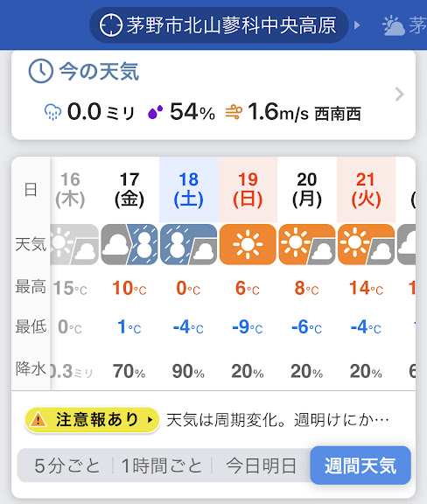The width and height of the screenshot is (427, 504).
Task: Open the 茅野市北山蓼科中央高原 location selector
Action: click(219, 25)
